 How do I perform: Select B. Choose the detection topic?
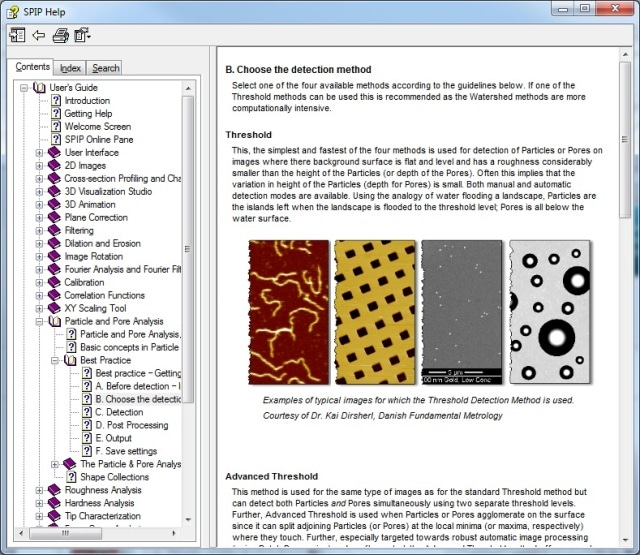[x=138, y=399]
